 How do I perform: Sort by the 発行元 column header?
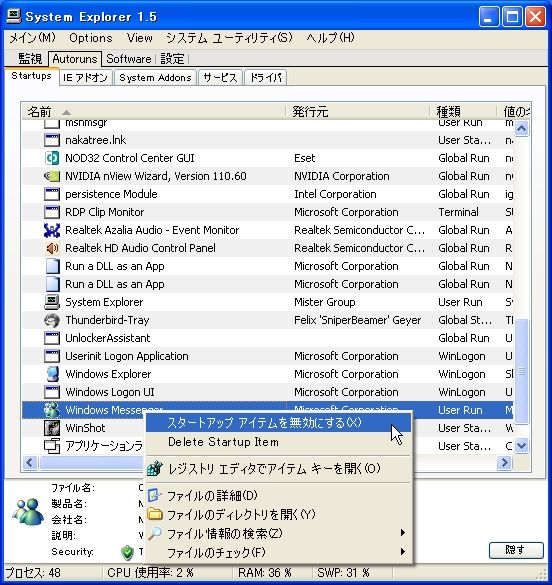tap(358, 112)
